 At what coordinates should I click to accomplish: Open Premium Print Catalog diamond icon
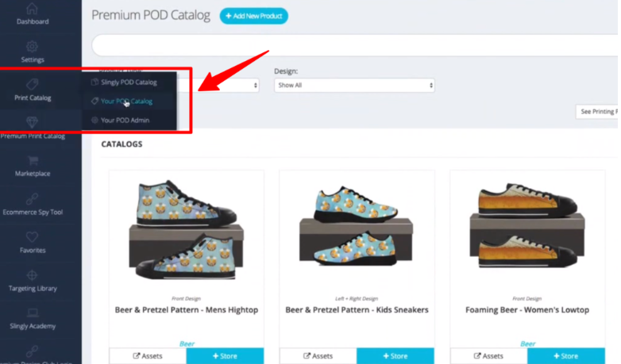pos(32,122)
